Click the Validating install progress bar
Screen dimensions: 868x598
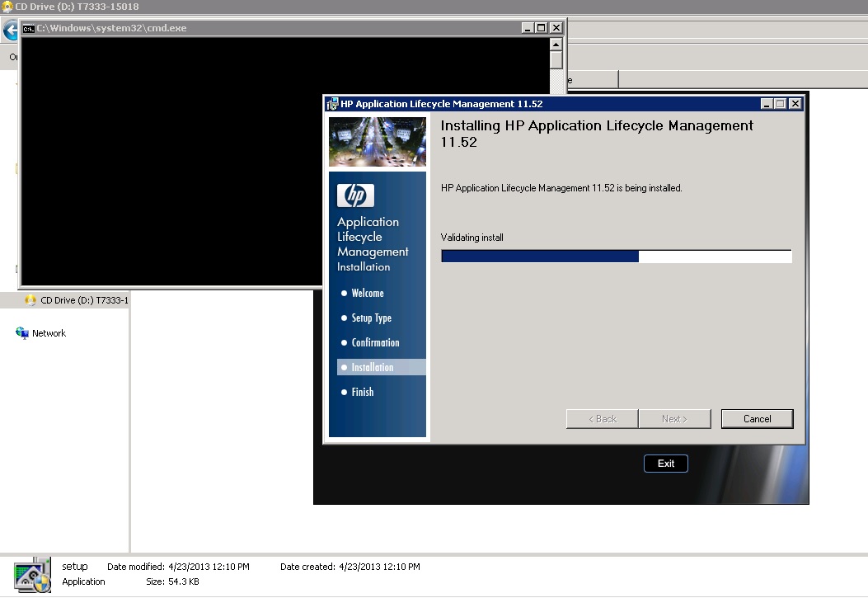[616, 256]
